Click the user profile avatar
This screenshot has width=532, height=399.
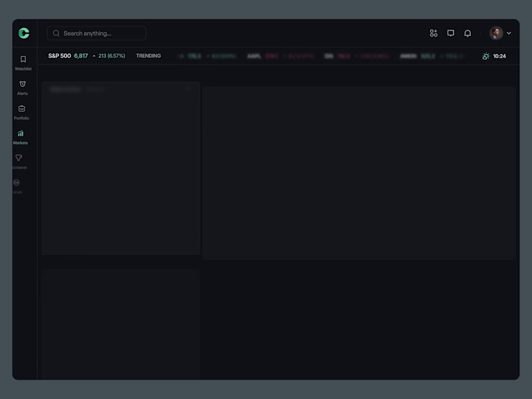[x=496, y=33]
